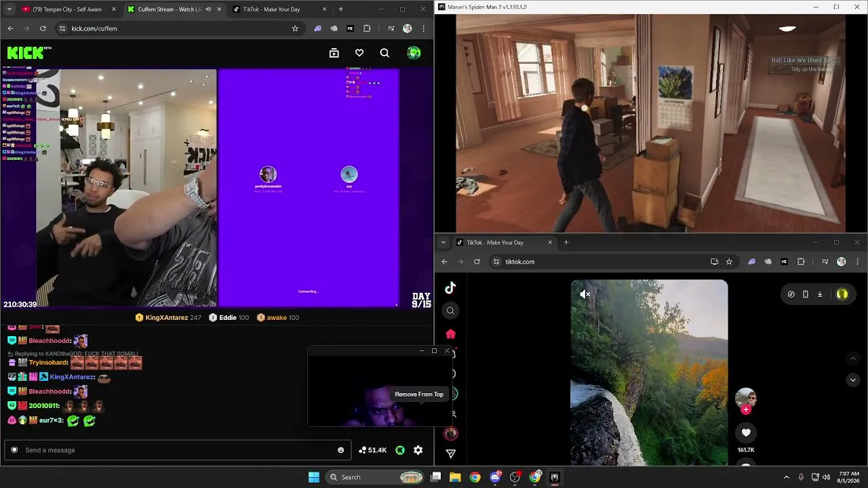Go to the next TikTok video

pyautogui.click(x=852, y=380)
